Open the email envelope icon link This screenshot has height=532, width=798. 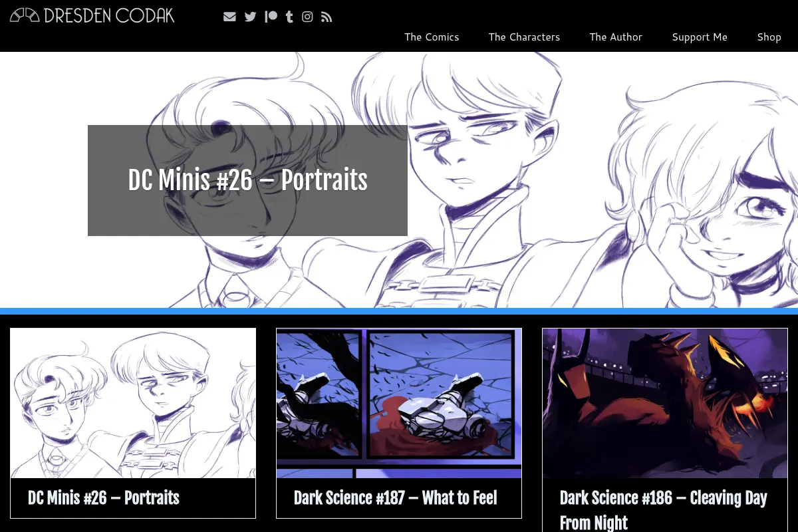pyautogui.click(x=229, y=17)
